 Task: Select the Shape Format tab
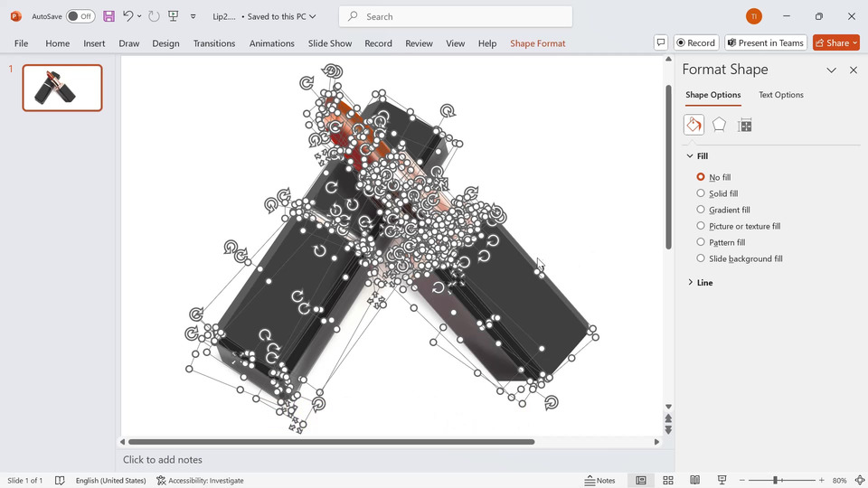(537, 43)
